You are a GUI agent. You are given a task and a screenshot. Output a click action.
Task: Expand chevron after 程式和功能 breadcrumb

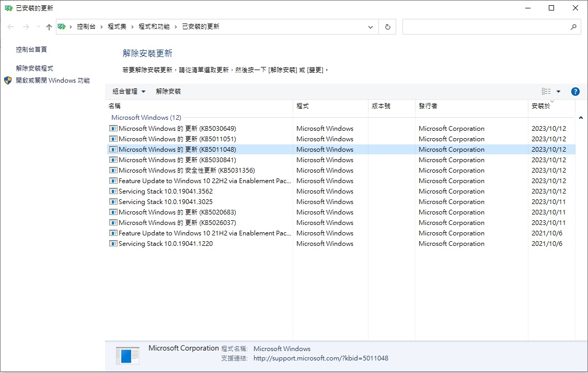point(176,27)
